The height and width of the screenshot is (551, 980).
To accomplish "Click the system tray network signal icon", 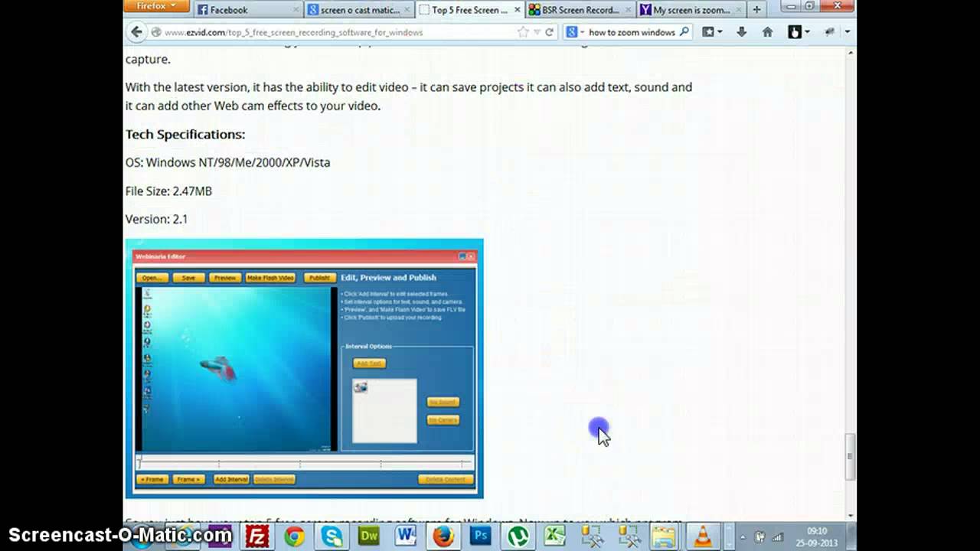I will (778, 536).
